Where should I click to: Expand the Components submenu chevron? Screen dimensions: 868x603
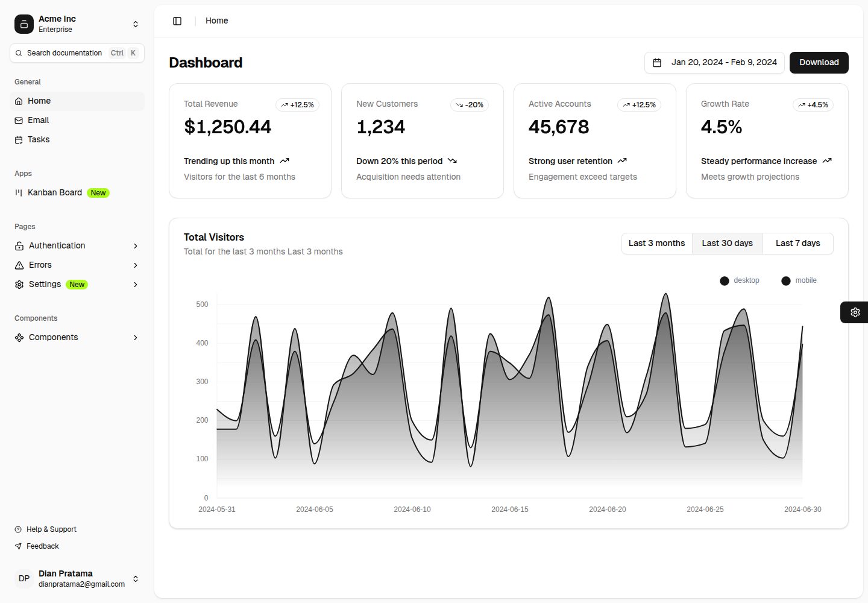tap(136, 338)
